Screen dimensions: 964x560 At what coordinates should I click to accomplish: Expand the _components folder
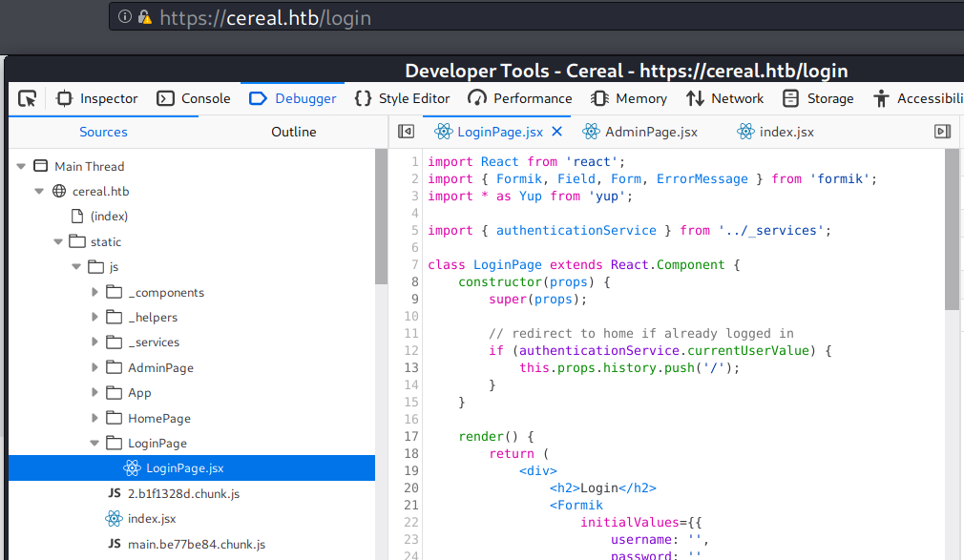(94, 292)
